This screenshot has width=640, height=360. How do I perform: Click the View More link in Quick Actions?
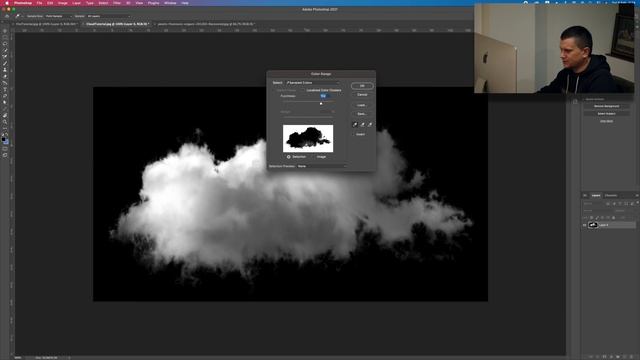pyautogui.click(x=606, y=121)
